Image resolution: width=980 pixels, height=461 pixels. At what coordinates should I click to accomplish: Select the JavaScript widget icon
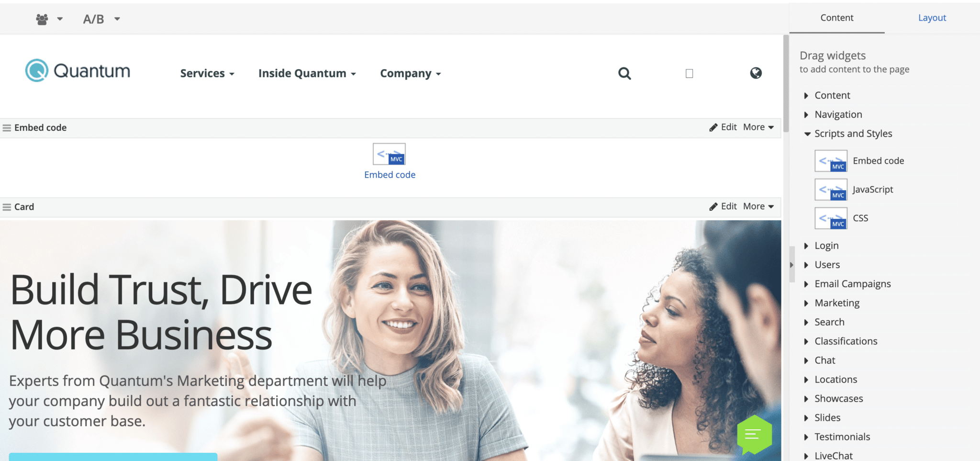(831, 190)
